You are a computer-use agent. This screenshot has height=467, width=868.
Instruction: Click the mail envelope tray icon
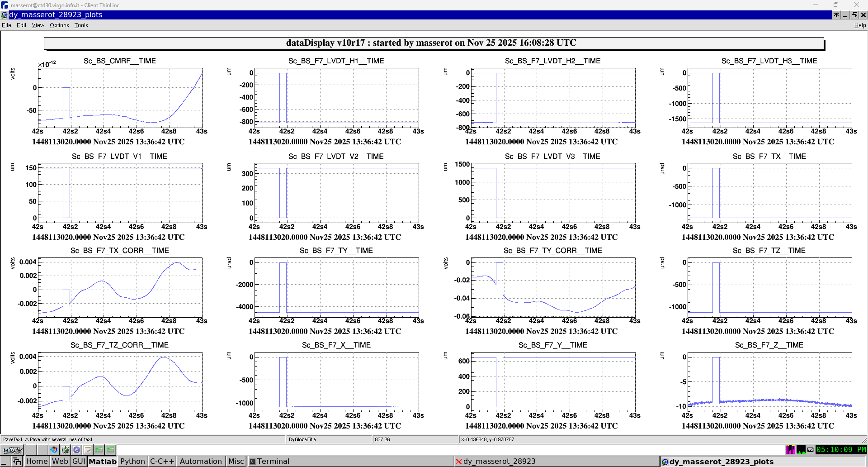click(811, 450)
